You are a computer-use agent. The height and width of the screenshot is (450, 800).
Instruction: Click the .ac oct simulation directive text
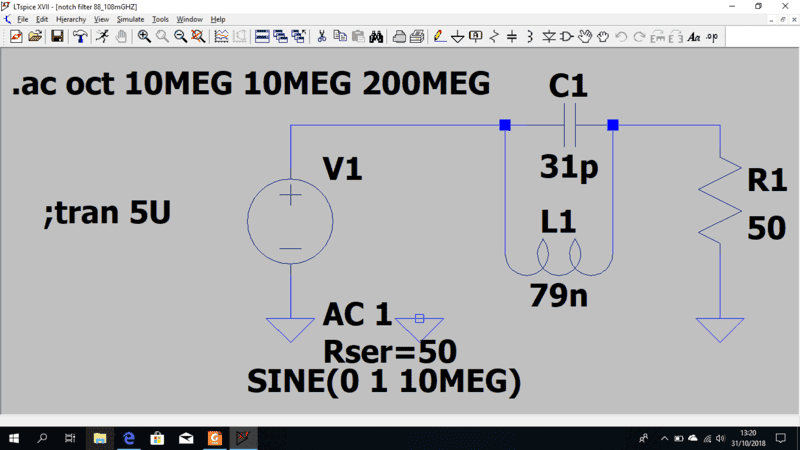[250, 86]
